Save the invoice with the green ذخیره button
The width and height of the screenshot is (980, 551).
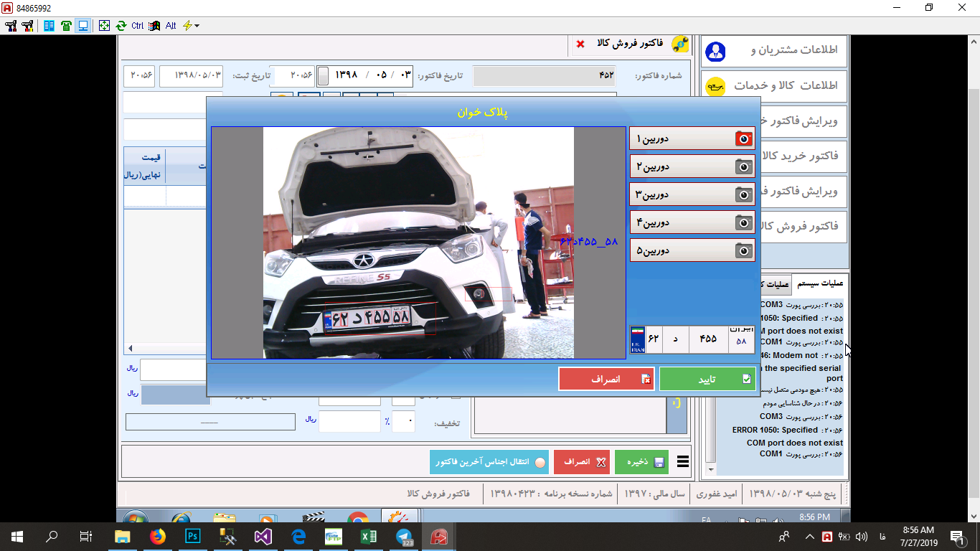pos(641,462)
